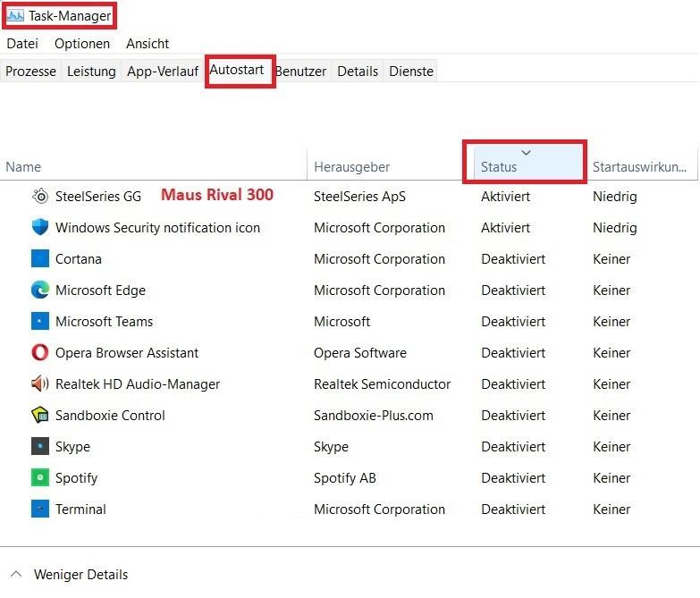Click the Cortana blue tile icon
The width and height of the screenshot is (700, 598).
coord(40,259)
